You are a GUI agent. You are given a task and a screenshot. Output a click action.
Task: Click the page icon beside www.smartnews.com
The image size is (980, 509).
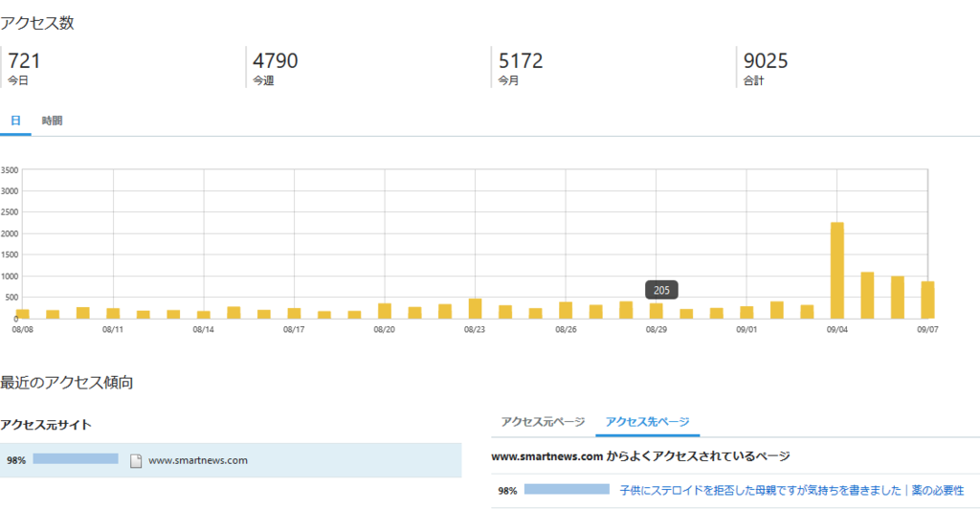coord(136,461)
